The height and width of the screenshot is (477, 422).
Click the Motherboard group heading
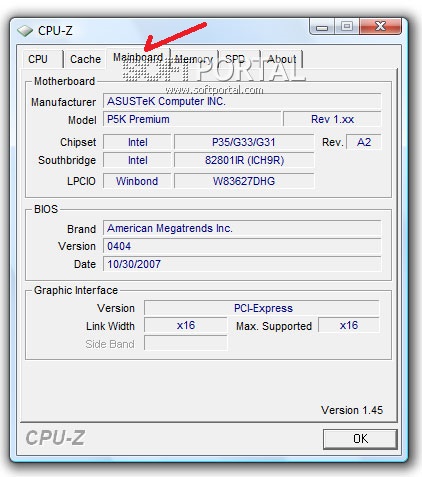tap(64, 81)
